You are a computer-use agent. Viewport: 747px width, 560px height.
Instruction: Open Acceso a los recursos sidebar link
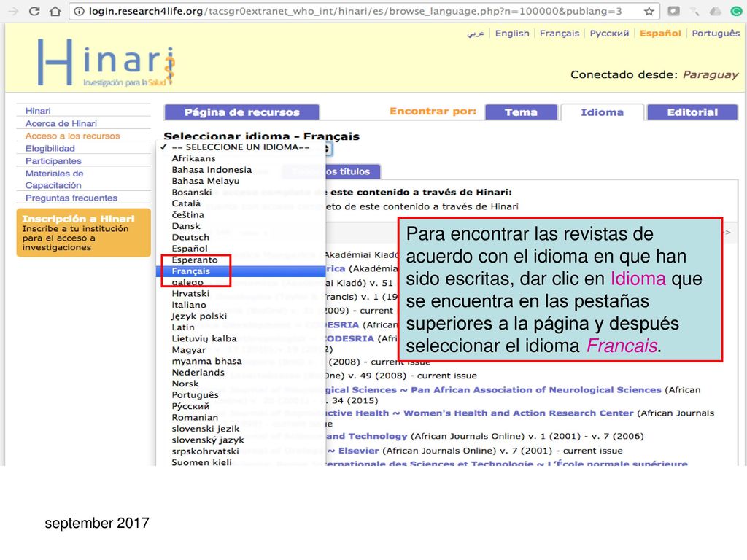72,136
